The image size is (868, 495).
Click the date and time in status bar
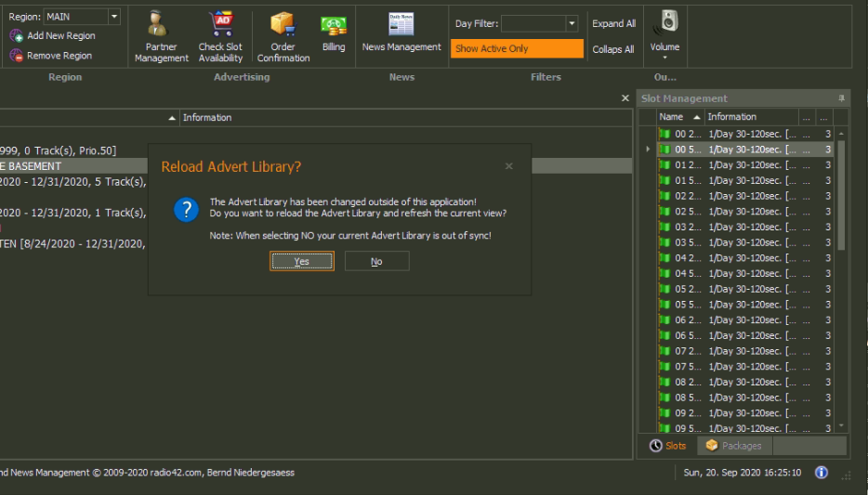[742, 473]
